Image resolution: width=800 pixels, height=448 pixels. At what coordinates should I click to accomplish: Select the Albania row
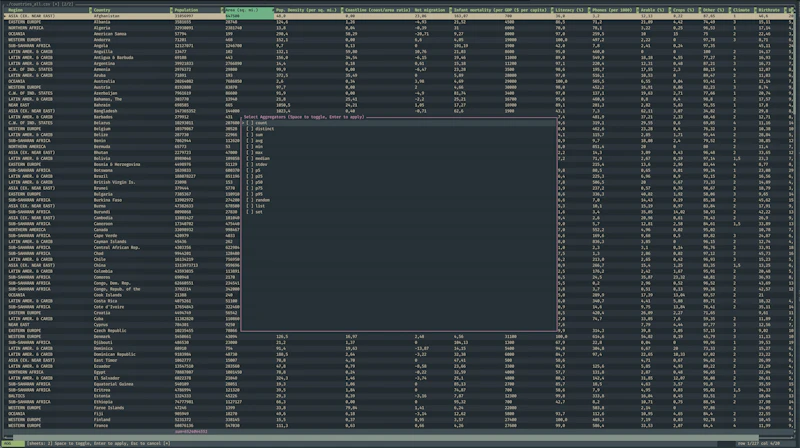[x=400, y=22]
